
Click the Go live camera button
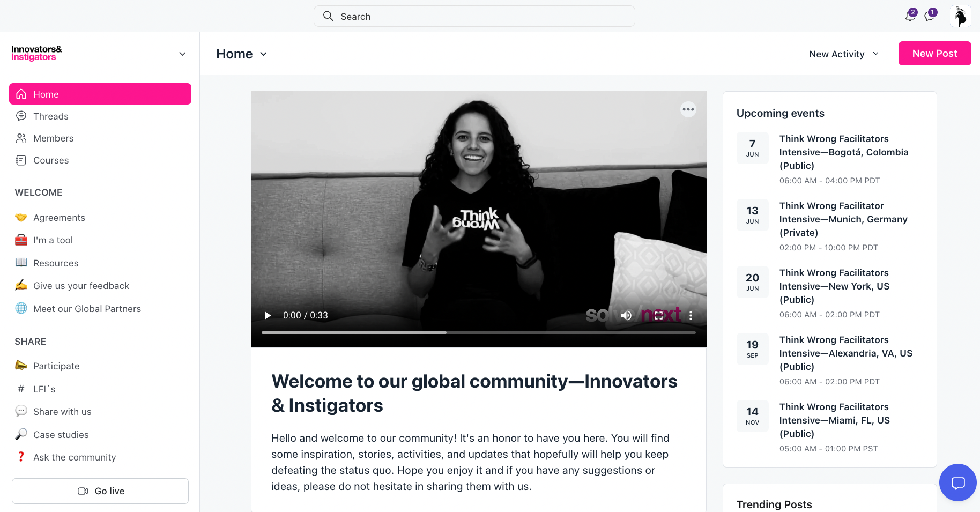(x=100, y=491)
